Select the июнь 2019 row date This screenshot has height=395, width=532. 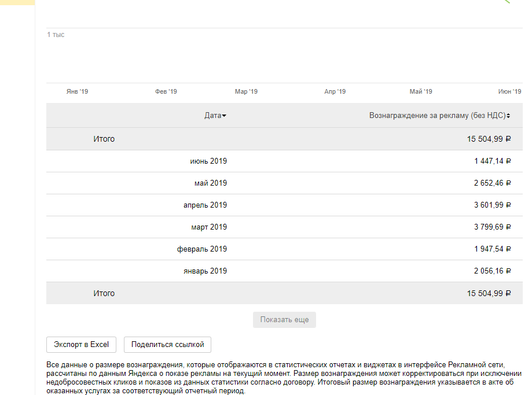(208, 161)
